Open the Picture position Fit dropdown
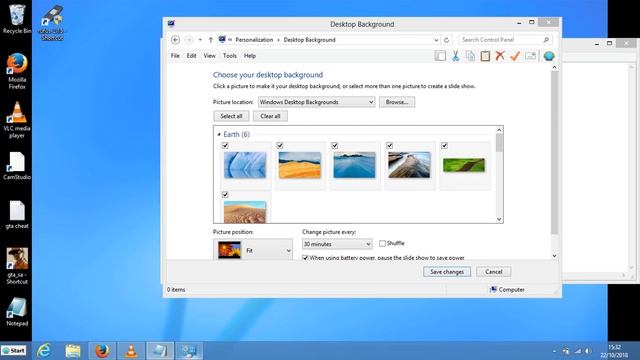 point(253,250)
